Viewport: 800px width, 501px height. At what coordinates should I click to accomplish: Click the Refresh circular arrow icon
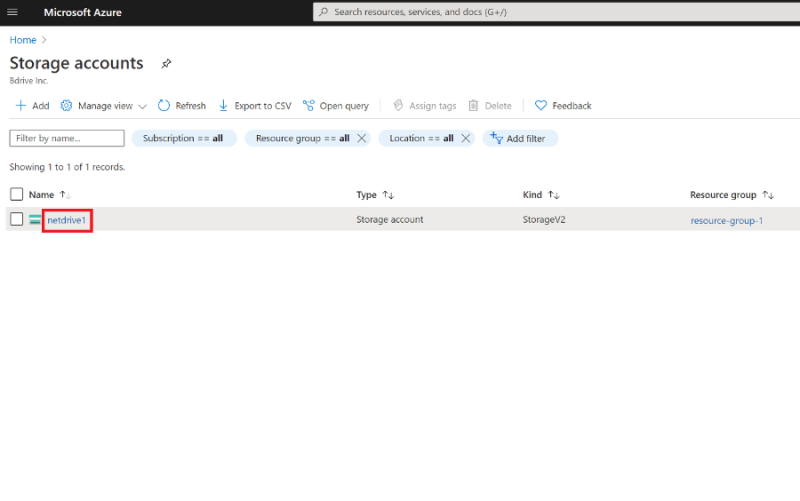pos(164,106)
